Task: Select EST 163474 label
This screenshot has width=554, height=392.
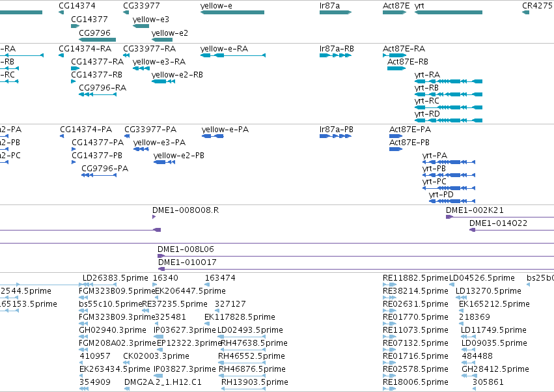Action: (x=220, y=278)
